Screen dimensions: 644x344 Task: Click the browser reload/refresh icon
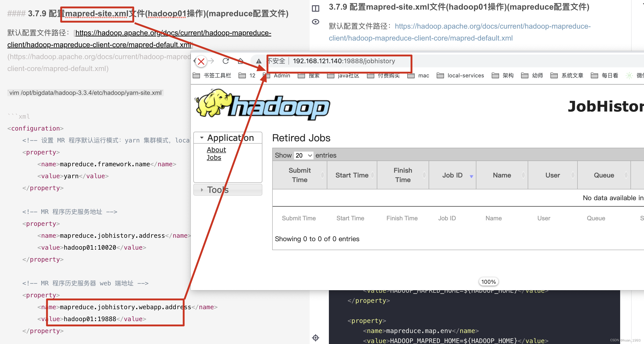pyautogui.click(x=225, y=61)
